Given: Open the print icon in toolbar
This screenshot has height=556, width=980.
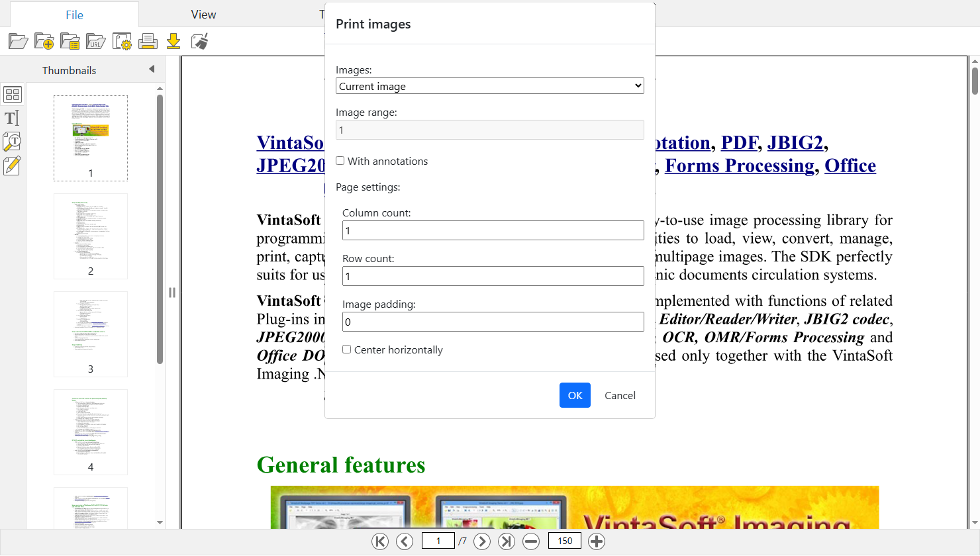Looking at the screenshot, I should (148, 42).
